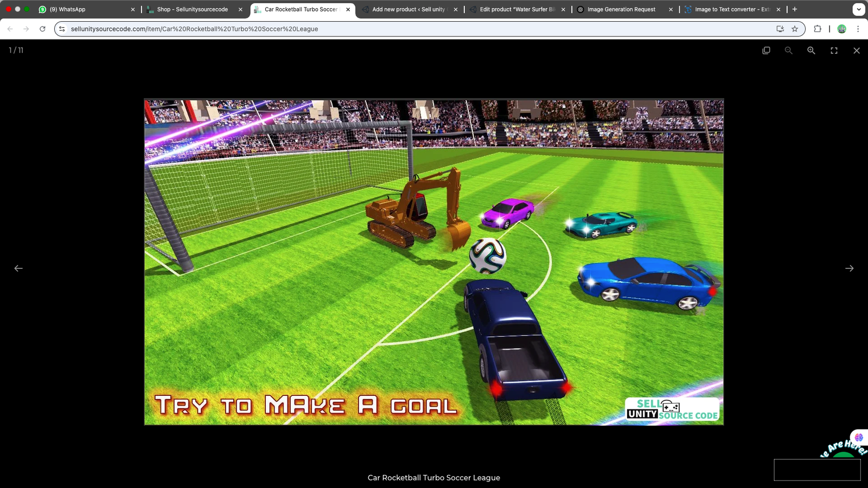Close the Image to Text converter tab
Image resolution: width=868 pixels, height=488 pixels.
(778, 9)
